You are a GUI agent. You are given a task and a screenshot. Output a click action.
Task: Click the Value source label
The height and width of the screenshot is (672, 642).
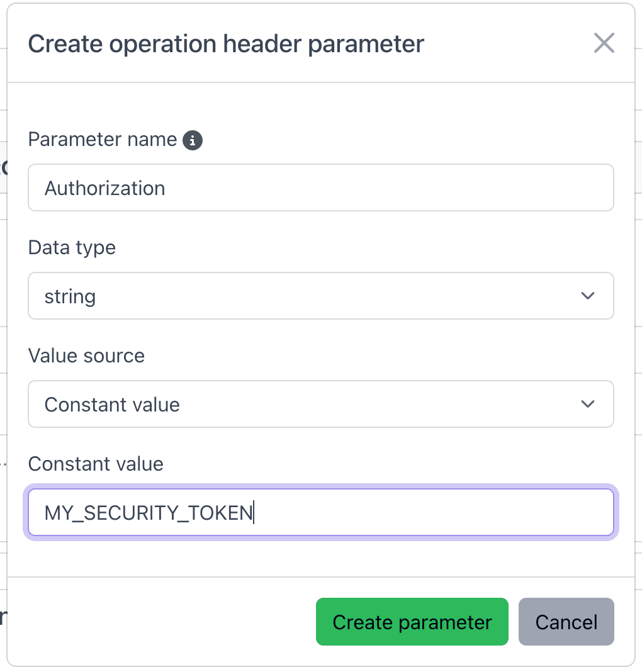[x=86, y=356]
